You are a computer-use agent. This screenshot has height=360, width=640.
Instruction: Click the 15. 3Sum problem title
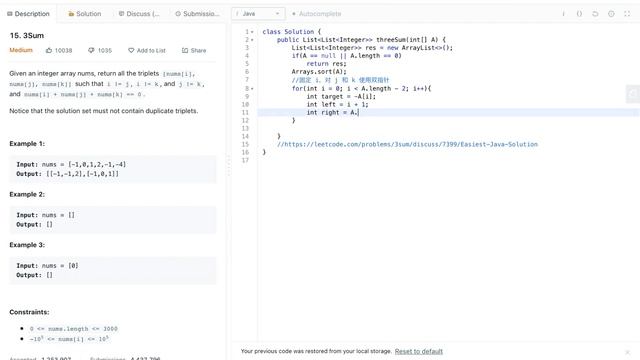click(x=27, y=36)
